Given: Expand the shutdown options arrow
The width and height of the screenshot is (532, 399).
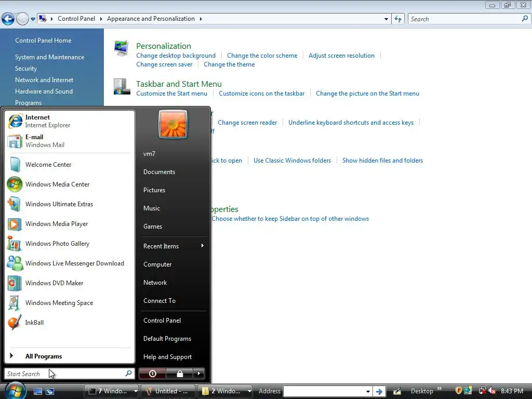Looking at the screenshot, I should (199, 374).
